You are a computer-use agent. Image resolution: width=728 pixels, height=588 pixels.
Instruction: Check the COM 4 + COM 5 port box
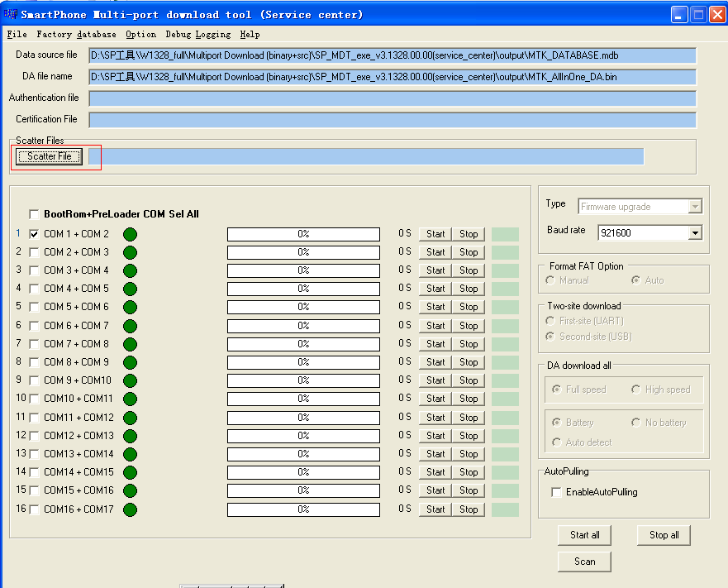(34, 289)
